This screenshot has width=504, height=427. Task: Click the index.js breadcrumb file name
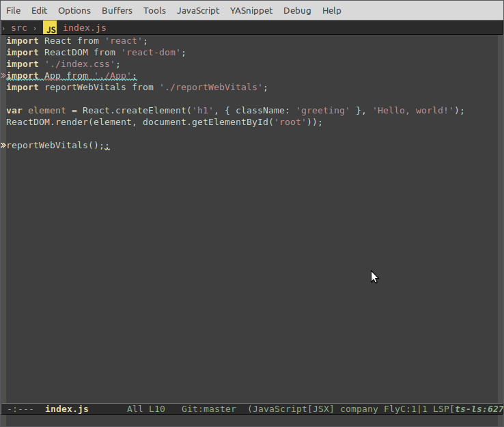point(85,28)
